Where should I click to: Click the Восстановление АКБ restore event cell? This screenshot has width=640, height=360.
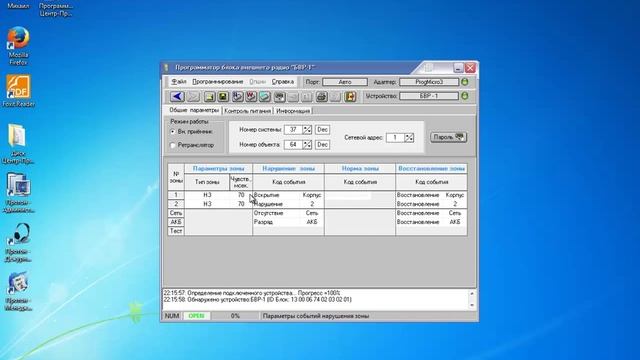(431, 222)
